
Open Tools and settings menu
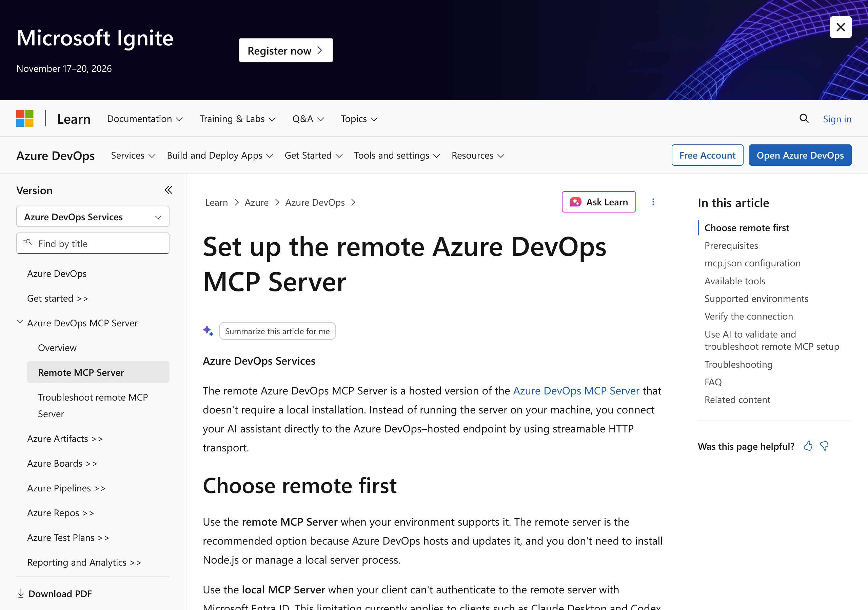coord(397,155)
